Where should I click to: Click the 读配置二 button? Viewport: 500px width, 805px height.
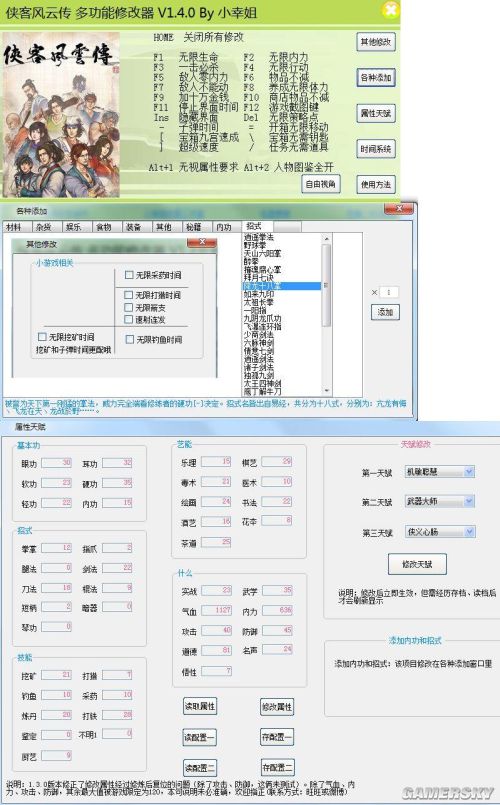pos(200,768)
